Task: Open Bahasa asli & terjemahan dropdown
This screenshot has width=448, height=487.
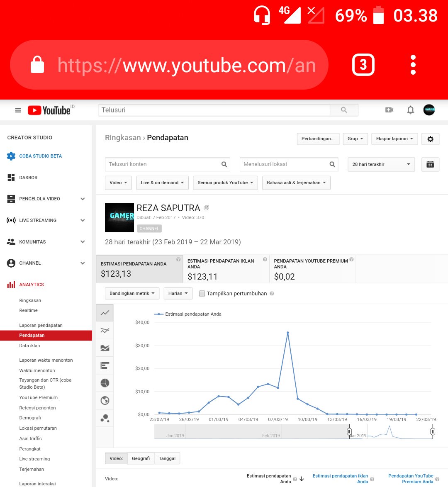Action: point(296,183)
